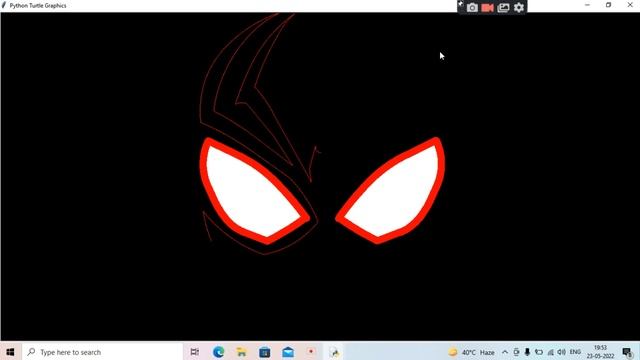Screen dimensions: 640x360
Task: Click the microphone tray icon
Action: click(x=527, y=352)
